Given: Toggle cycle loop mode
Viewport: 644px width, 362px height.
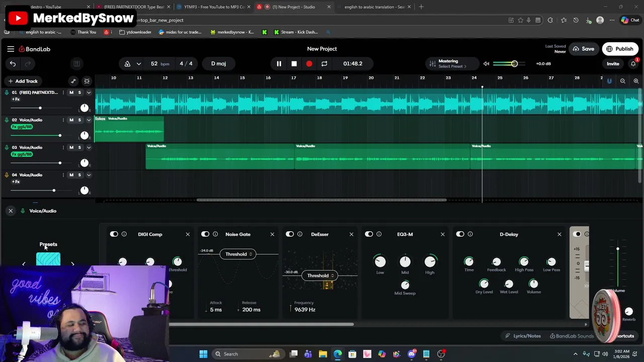Looking at the screenshot, I should [x=324, y=63].
